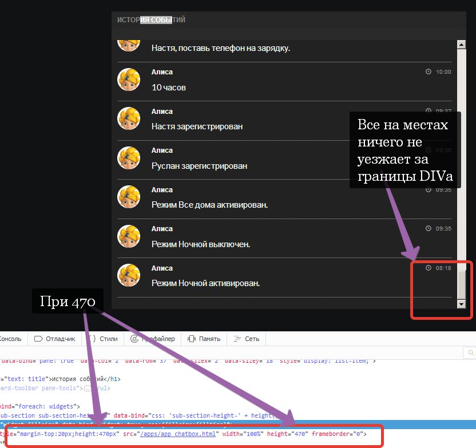Open the /apps/app_chatbox.html link in the inspector
Image resolution: width=476 pixels, height=448 pixels.
178,434
